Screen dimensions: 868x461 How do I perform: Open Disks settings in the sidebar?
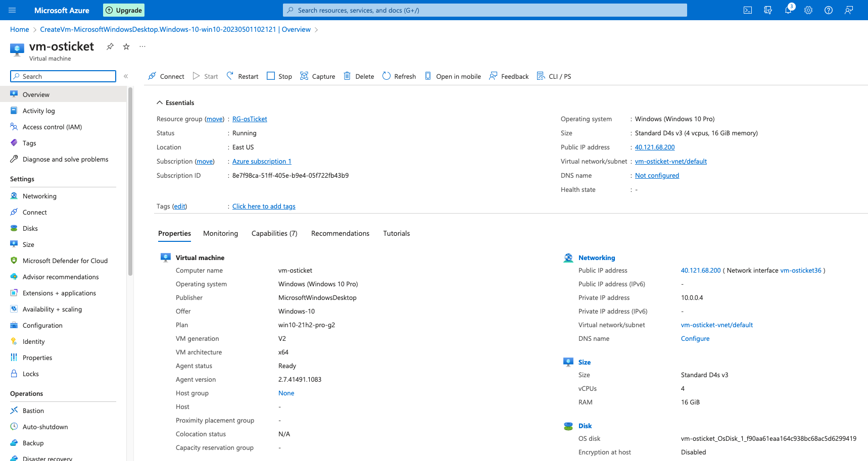point(30,228)
